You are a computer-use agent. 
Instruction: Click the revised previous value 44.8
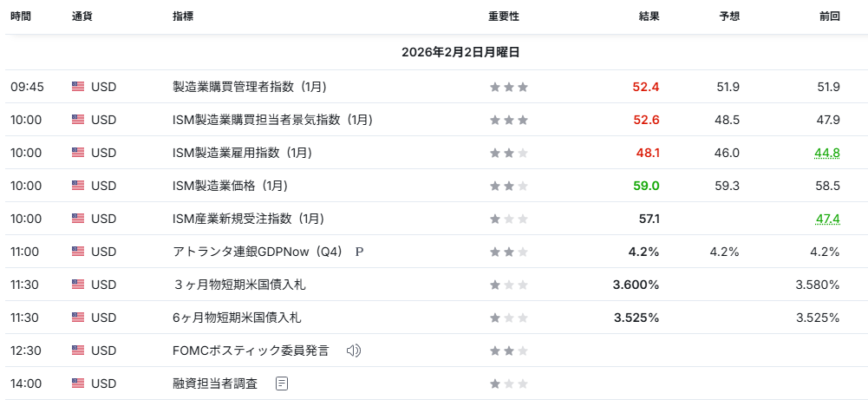826,153
